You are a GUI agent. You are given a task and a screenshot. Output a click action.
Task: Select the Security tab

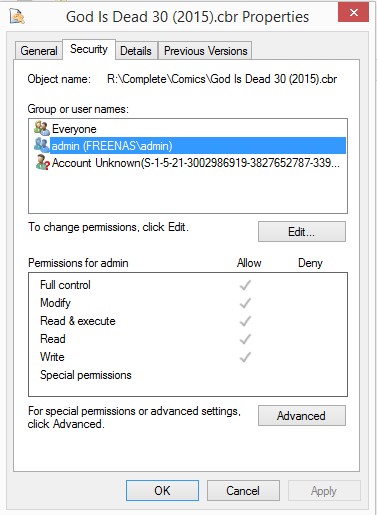(89, 49)
